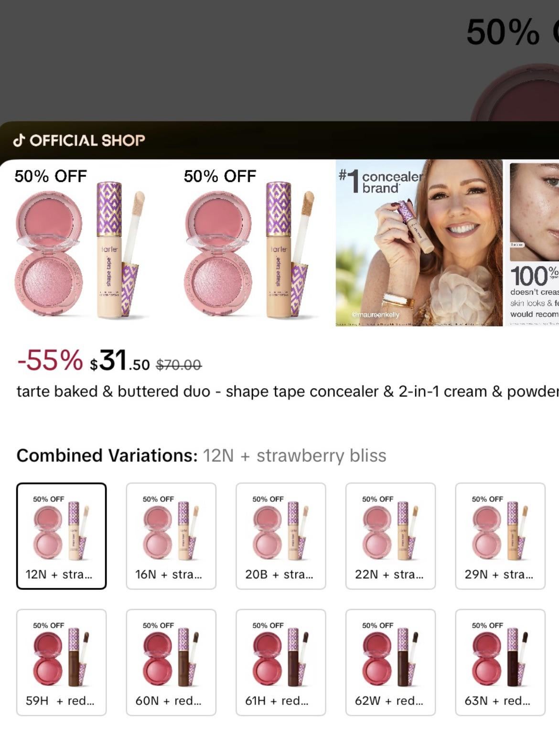559x756 pixels.
Task: View the #1 concealer brand photo
Action: coord(419,243)
